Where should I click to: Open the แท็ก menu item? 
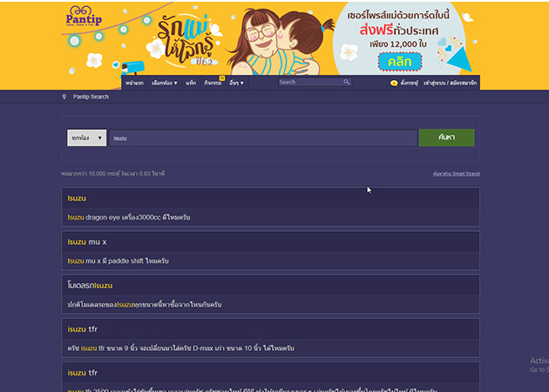[191, 83]
